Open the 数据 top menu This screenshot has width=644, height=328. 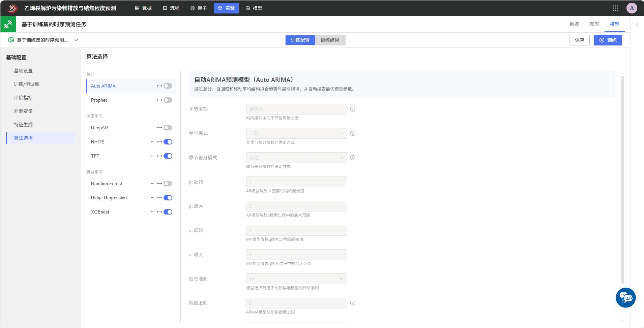[143, 8]
